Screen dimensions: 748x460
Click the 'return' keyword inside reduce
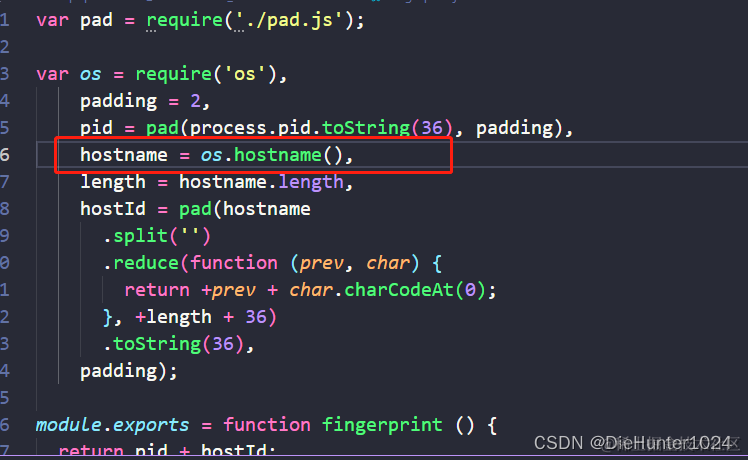157,290
